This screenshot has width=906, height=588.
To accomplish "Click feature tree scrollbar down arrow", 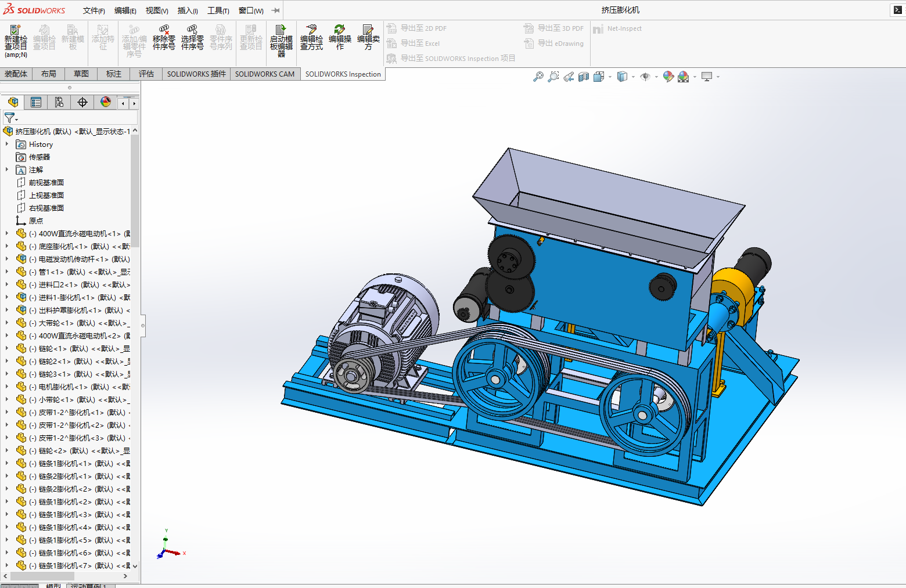I will (x=135, y=566).
